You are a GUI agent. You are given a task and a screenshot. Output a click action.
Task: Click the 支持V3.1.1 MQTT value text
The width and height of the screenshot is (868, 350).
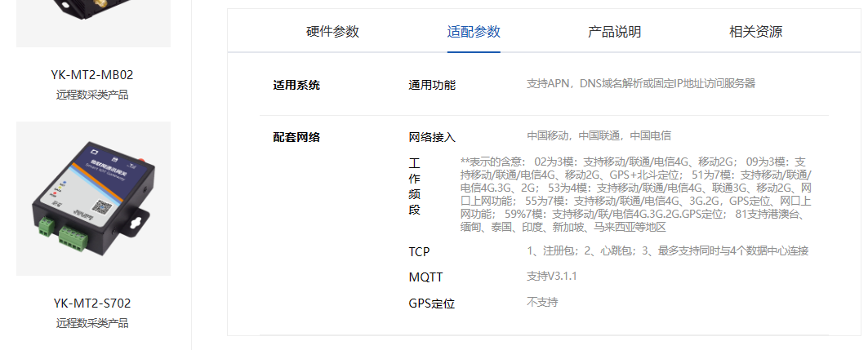(x=552, y=277)
